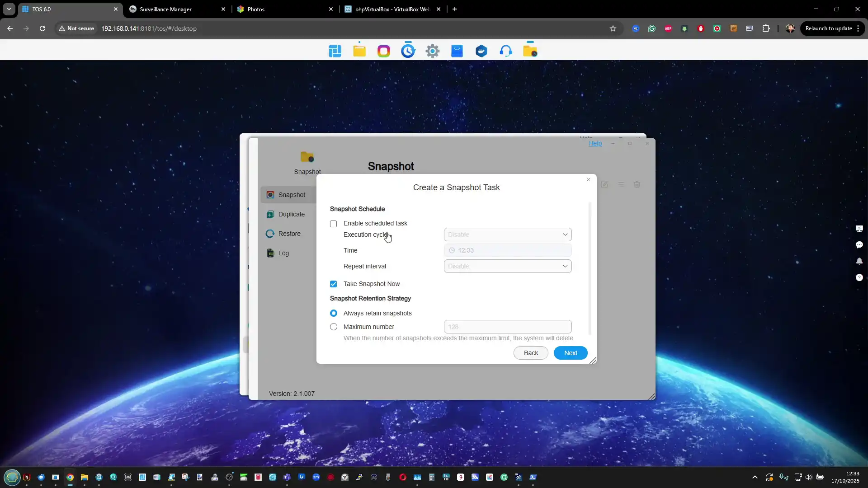Launch the App Center shopping bag icon
The height and width of the screenshot is (488, 868).
click(x=457, y=51)
